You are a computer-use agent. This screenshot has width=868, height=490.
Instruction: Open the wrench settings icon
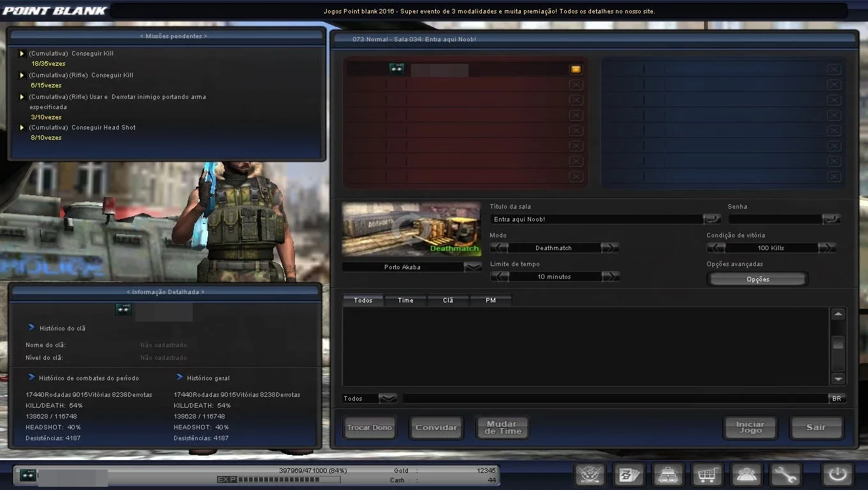pyautogui.click(x=786, y=475)
